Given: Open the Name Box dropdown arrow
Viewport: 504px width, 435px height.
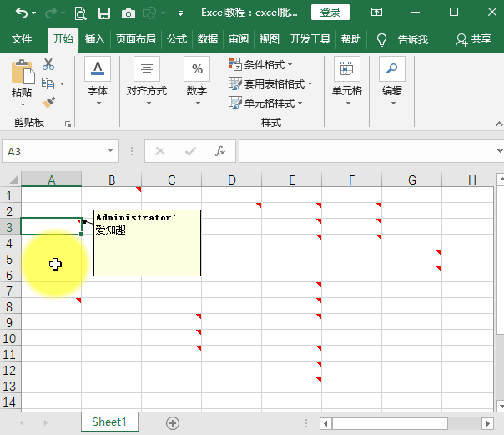Looking at the screenshot, I should [x=111, y=151].
